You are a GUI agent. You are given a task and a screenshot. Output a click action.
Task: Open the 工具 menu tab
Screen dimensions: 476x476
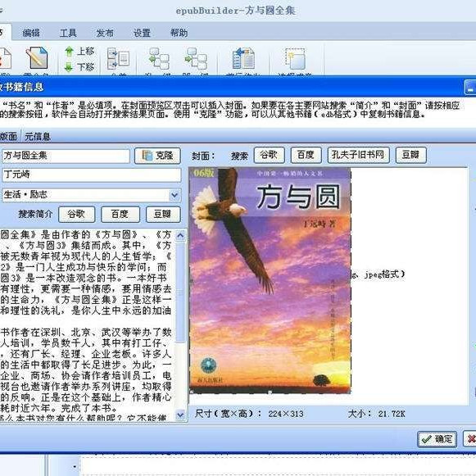[x=68, y=33]
